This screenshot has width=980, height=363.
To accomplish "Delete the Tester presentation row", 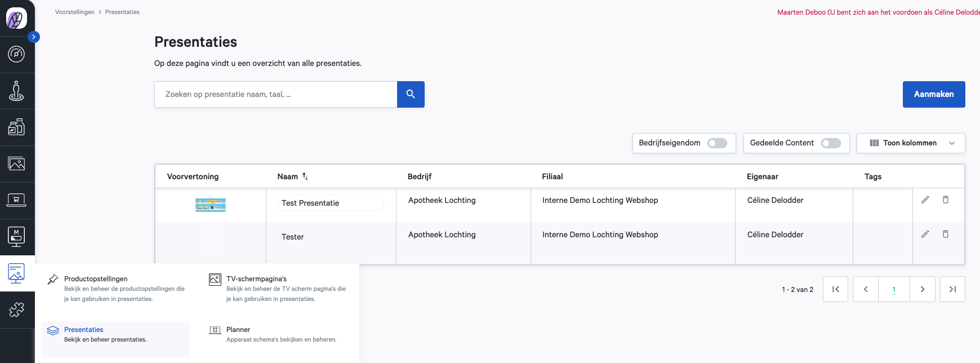I will tap(946, 234).
